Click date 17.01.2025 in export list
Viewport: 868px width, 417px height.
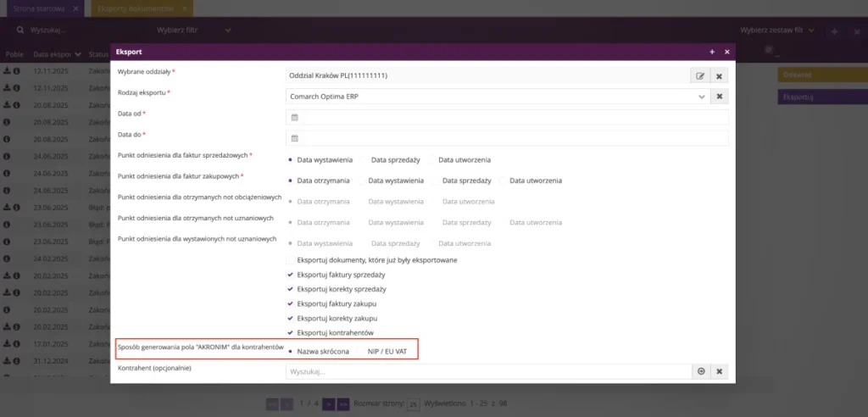pos(51,343)
